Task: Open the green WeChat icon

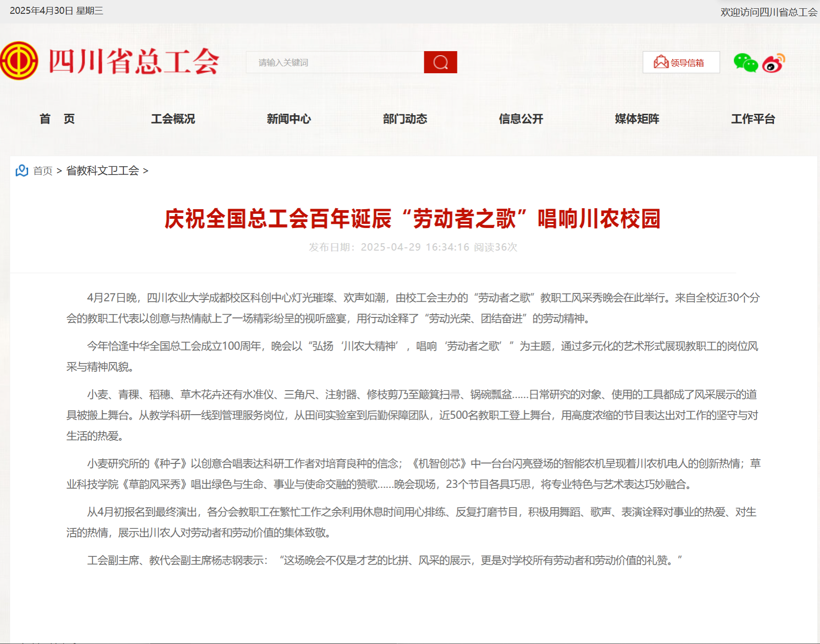Action: pyautogui.click(x=745, y=63)
